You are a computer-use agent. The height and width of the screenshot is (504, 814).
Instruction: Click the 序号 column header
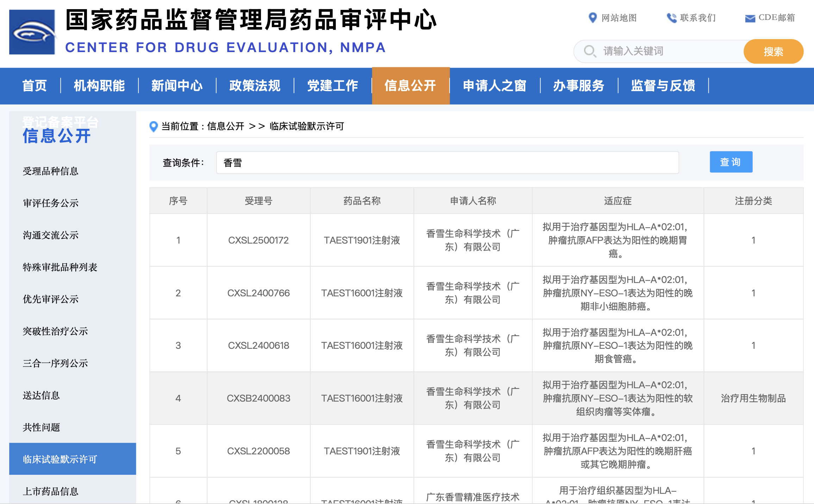(178, 201)
